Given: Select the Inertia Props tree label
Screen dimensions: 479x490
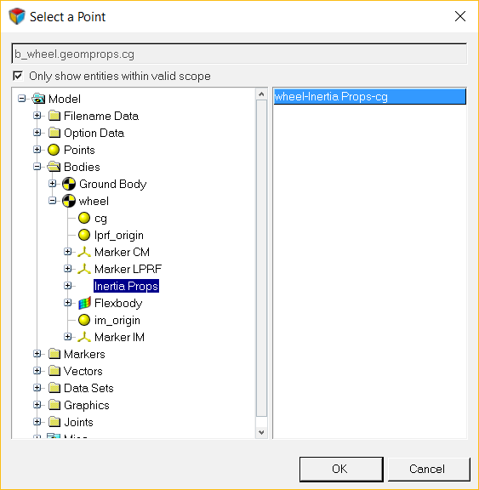Looking at the screenshot, I should (126, 286).
